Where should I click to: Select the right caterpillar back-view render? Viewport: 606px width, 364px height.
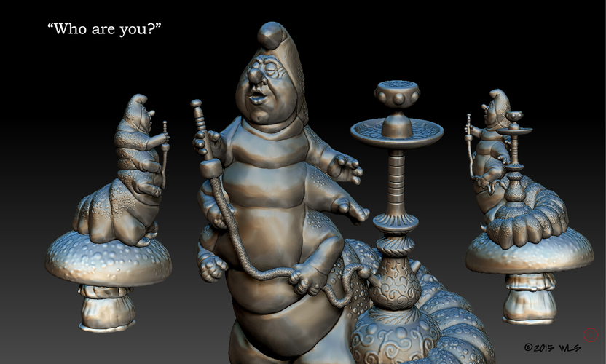point(529,207)
